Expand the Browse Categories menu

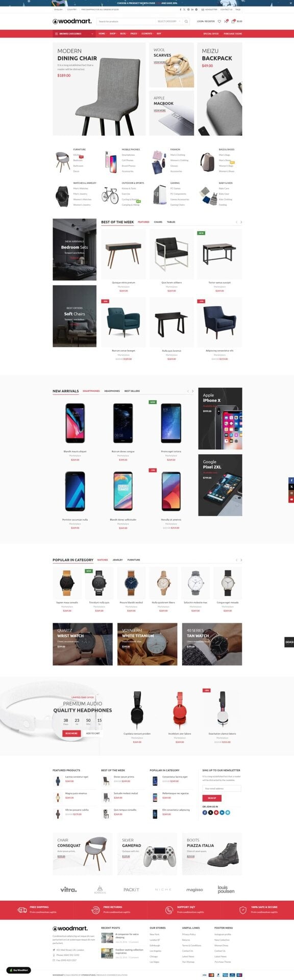coord(74,34)
